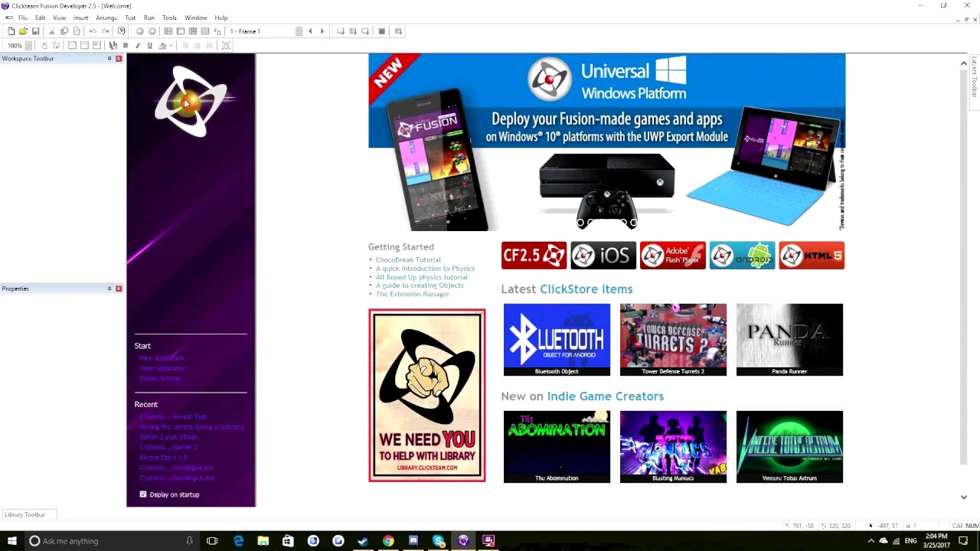Toggle bold text formatting

[x=126, y=46]
